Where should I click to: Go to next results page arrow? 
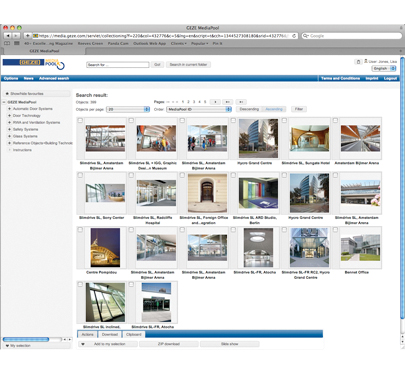pyautogui.click(x=215, y=102)
